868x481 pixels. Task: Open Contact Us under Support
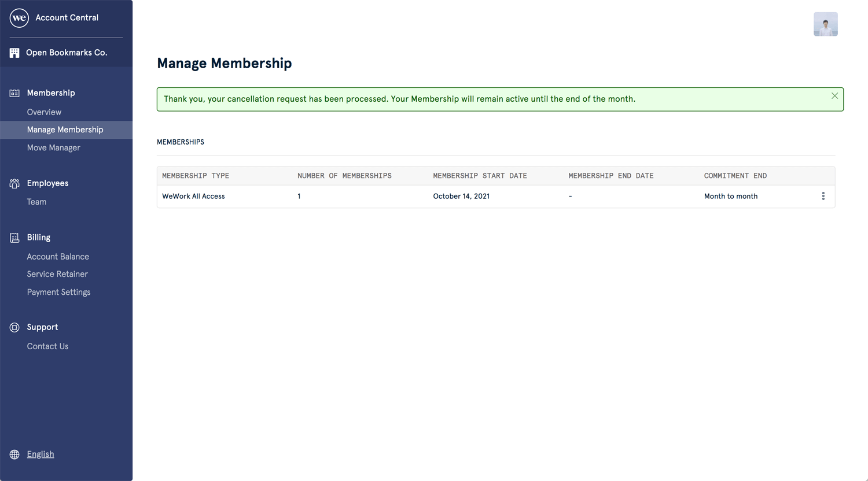47,346
